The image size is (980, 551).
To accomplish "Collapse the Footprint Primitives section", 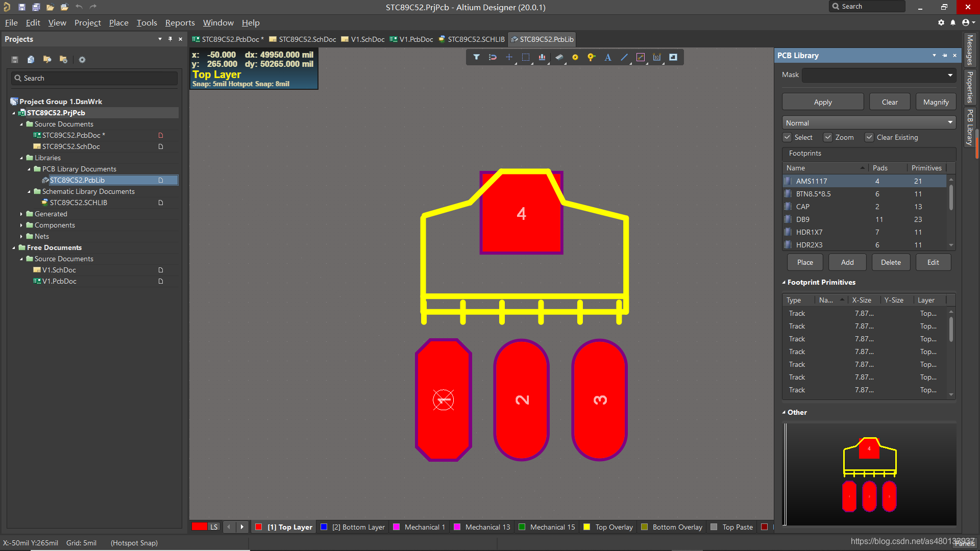I will (784, 282).
